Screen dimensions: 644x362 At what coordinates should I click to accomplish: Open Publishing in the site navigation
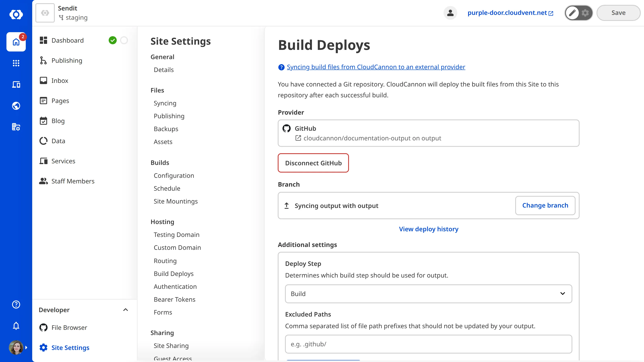coord(61,61)
